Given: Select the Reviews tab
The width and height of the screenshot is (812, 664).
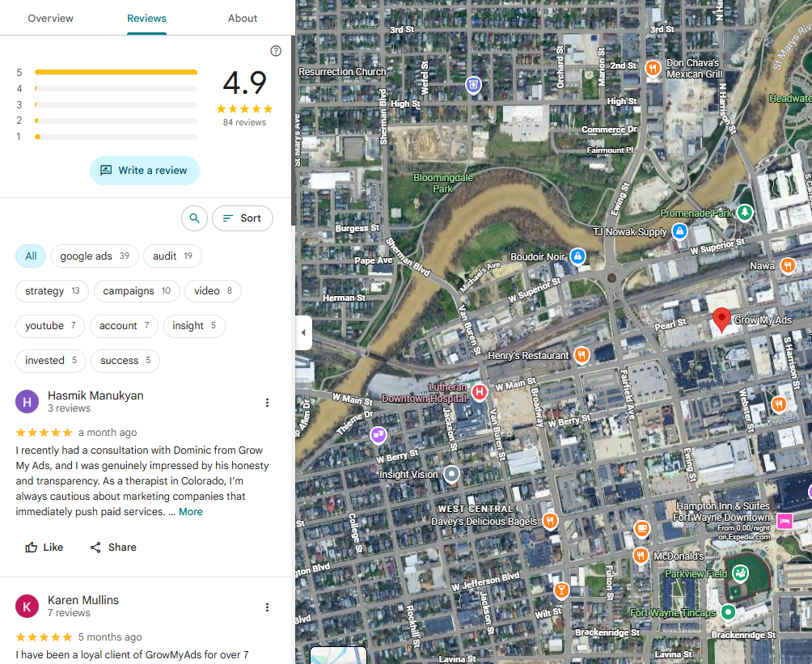Looking at the screenshot, I should click(146, 18).
